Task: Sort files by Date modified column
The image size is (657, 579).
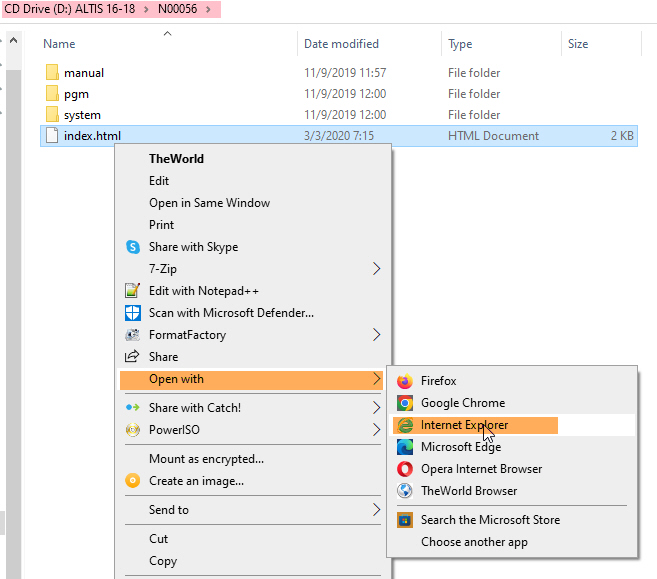Action: tap(343, 44)
